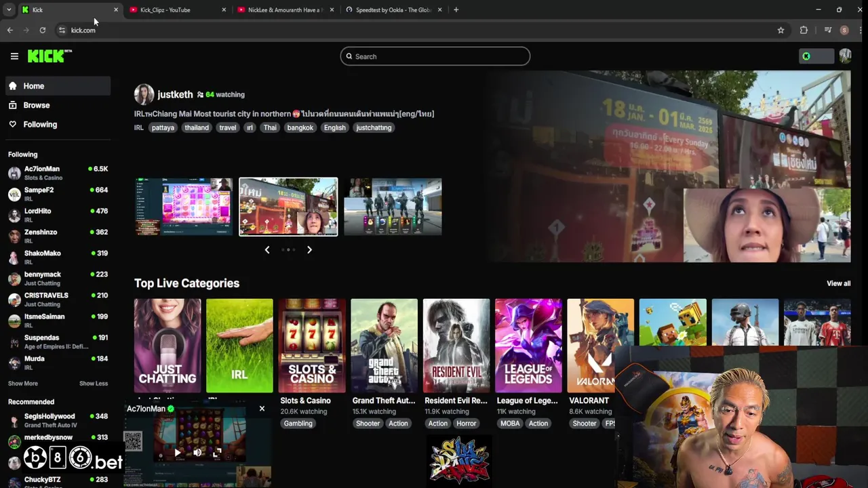This screenshot has height=488, width=868.
Task: Select the Home sidebar item
Action: (58, 86)
